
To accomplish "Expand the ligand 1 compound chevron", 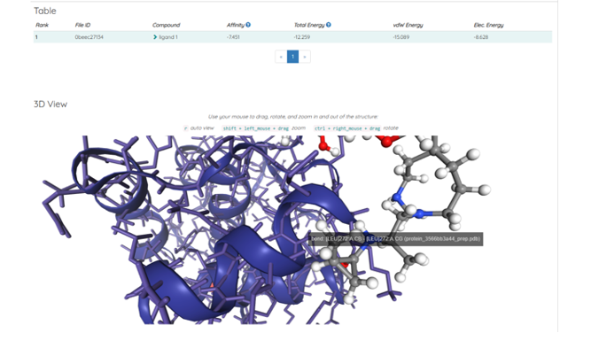I will [155, 37].
